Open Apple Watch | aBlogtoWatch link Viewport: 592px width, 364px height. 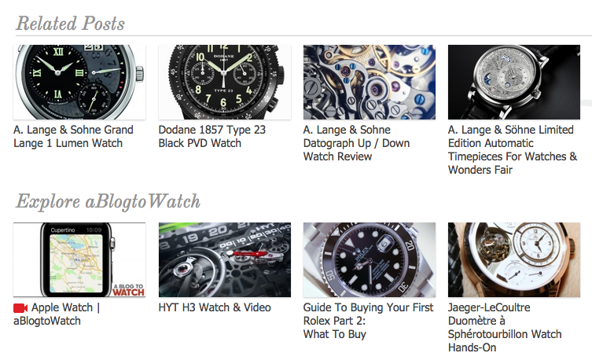coord(57,314)
